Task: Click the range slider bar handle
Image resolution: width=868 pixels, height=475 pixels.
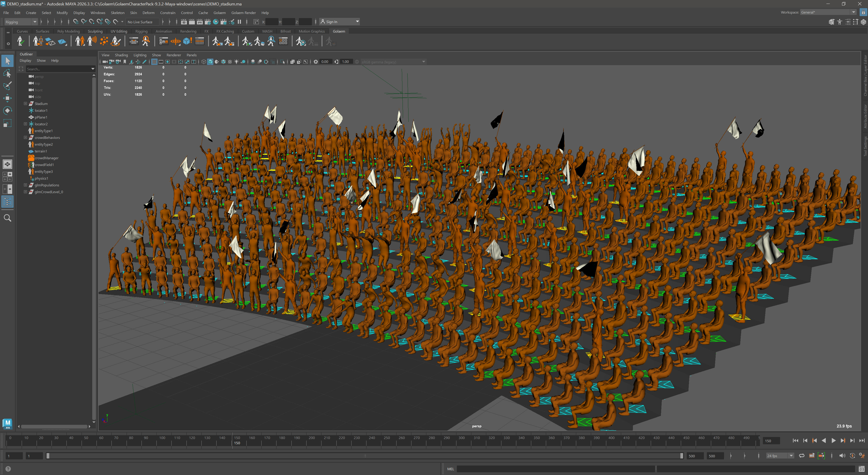Action: 365,456
